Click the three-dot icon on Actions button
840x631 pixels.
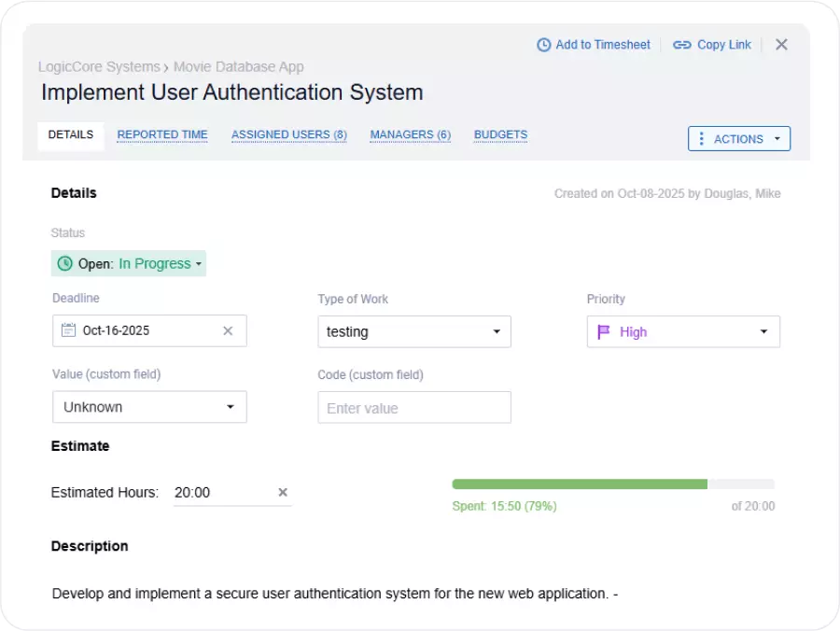pos(702,139)
